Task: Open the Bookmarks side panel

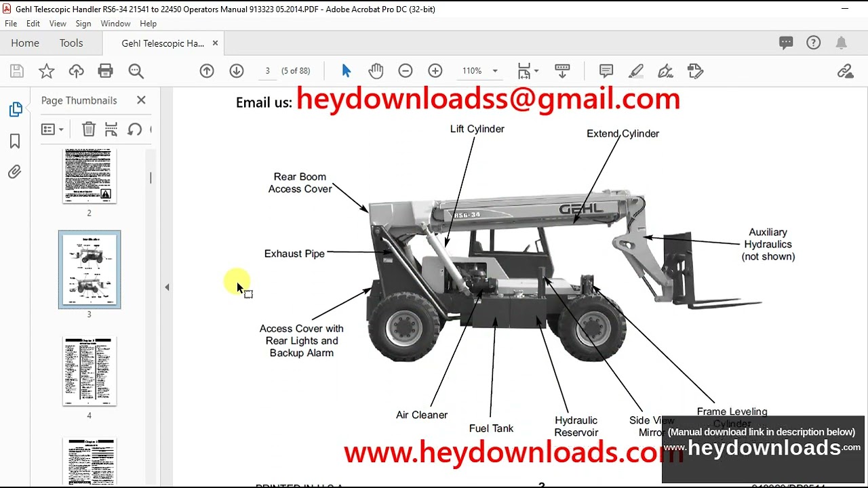Action: click(x=15, y=141)
